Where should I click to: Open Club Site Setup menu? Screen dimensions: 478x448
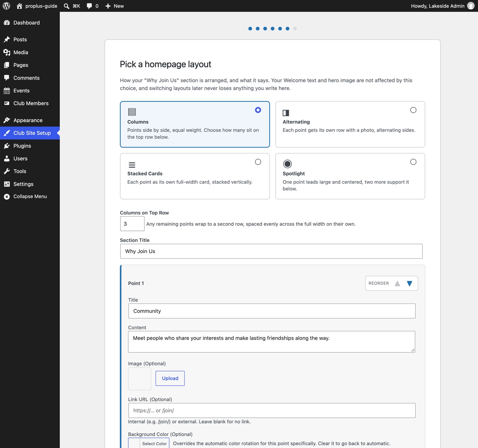[30, 133]
